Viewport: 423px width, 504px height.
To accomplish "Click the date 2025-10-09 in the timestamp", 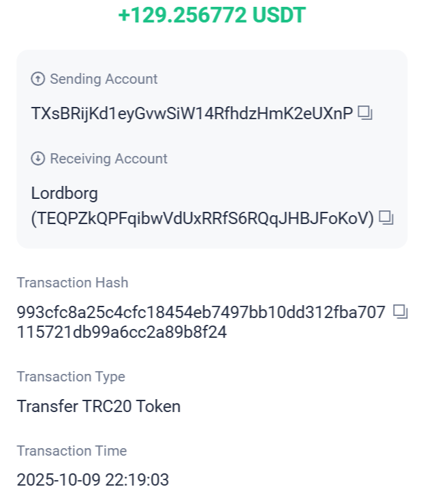I will (x=56, y=480).
